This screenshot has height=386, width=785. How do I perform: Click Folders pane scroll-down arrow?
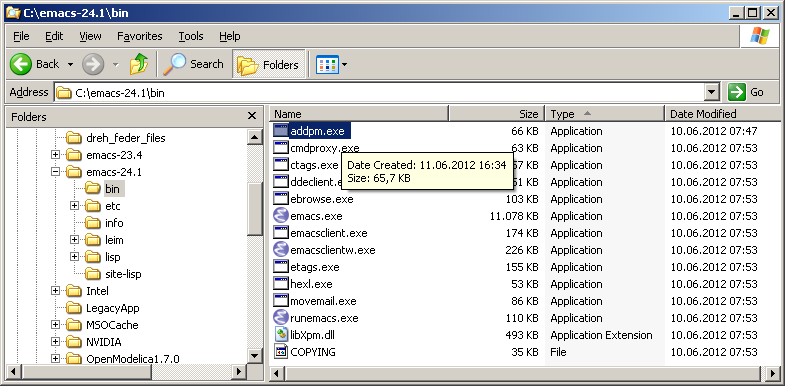pyautogui.click(x=254, y=356)
